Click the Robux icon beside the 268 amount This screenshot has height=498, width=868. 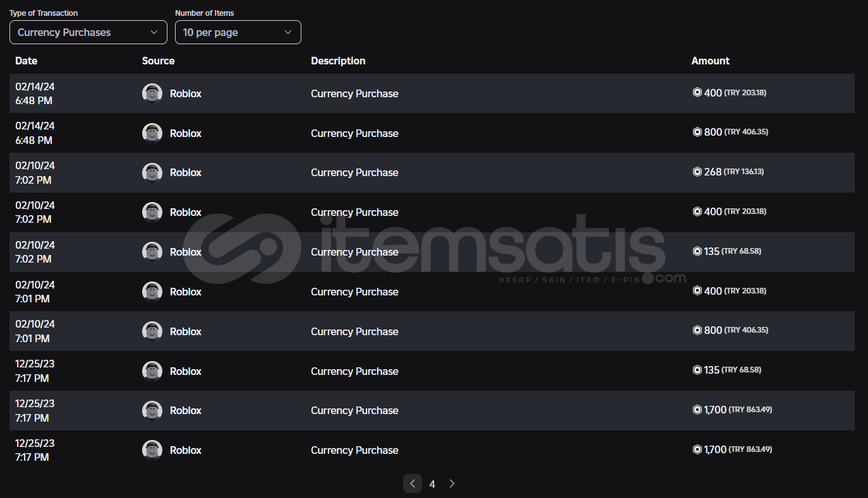(x=697, y=172)
